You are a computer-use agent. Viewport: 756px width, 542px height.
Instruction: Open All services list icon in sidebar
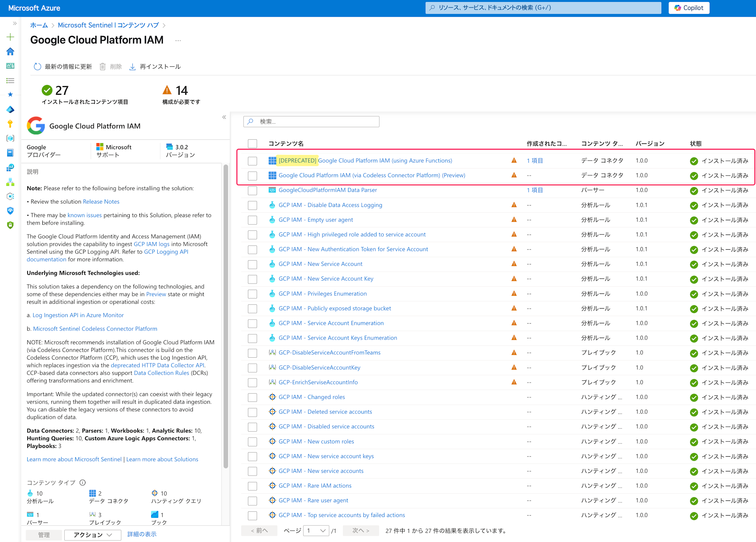tap(10, 80)
